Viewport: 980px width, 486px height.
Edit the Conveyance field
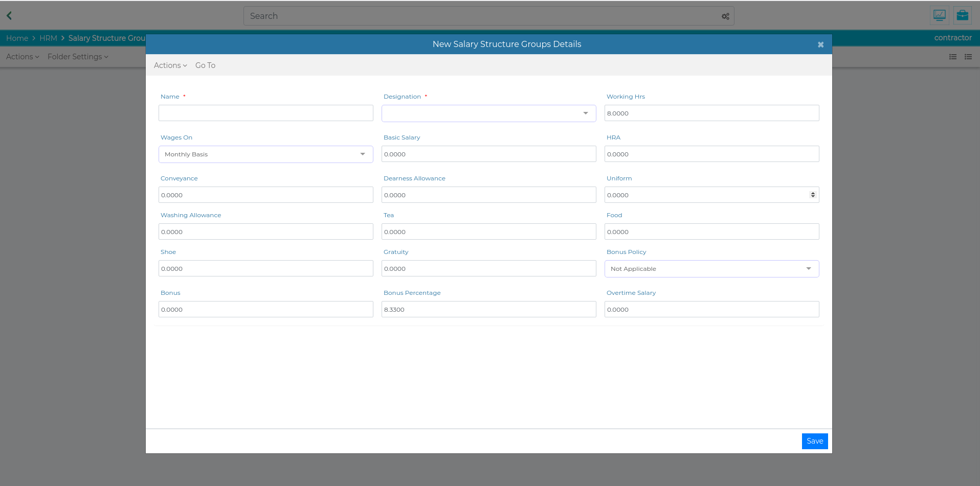(x=266, y=195)
